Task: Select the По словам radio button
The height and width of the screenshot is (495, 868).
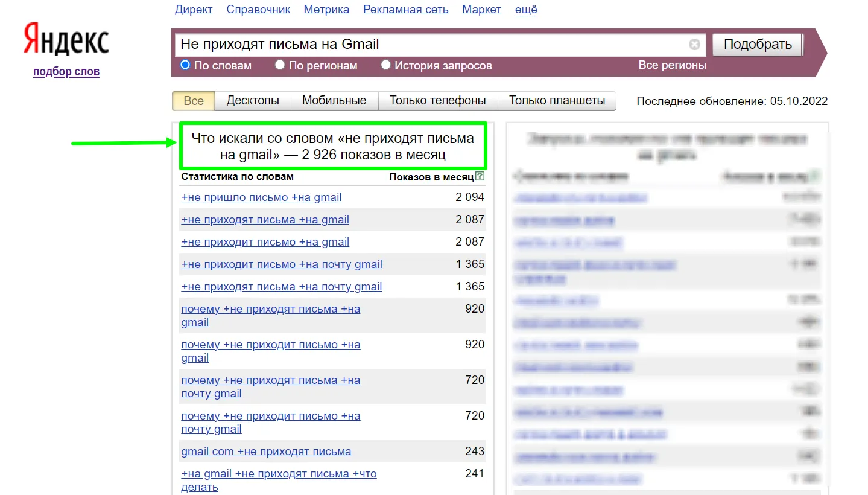Action: pyautogui.click(x=185, y=65)
